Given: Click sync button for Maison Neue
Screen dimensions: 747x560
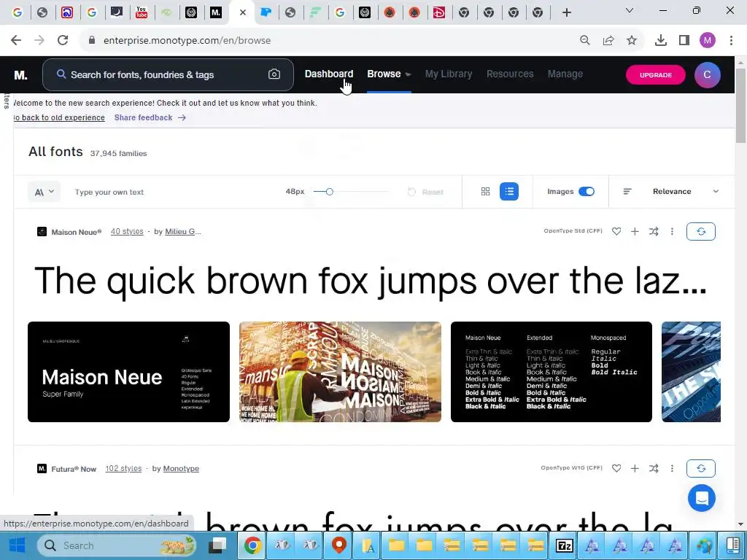Looking at the screenshot, I should pos(701,231).
